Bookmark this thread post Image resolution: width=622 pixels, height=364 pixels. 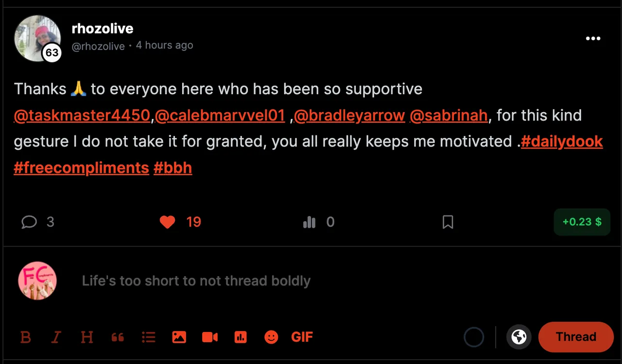[448, 222]
